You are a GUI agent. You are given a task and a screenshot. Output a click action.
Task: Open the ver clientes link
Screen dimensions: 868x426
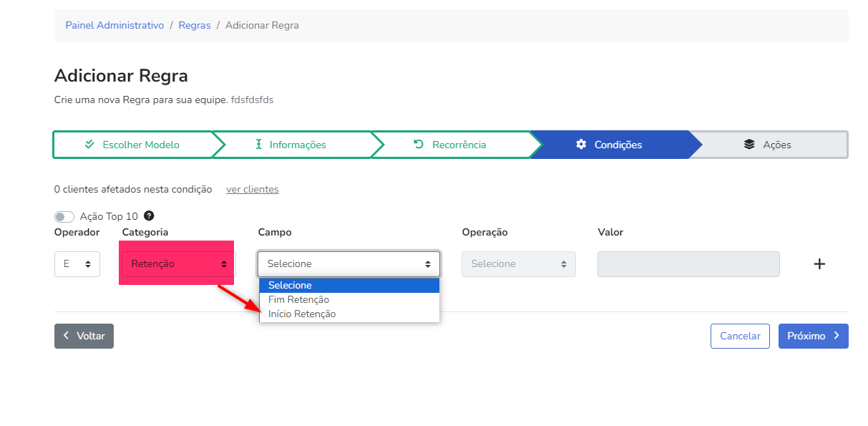coord(252,190)
